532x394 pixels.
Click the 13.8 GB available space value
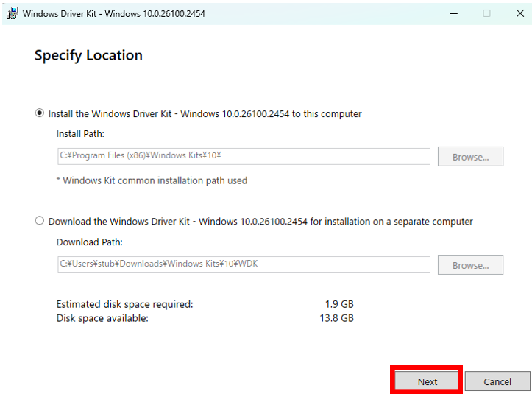pos(337,318)
